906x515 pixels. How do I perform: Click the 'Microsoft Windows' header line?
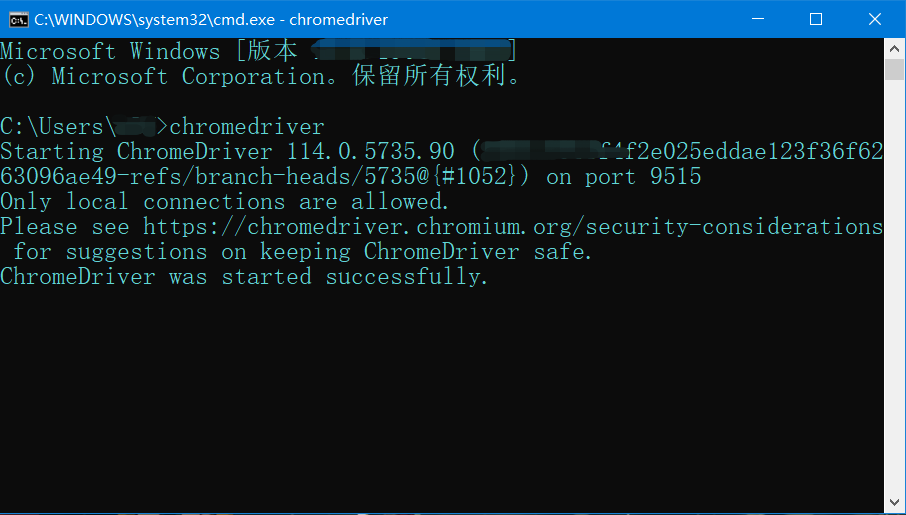click(110, 52)
